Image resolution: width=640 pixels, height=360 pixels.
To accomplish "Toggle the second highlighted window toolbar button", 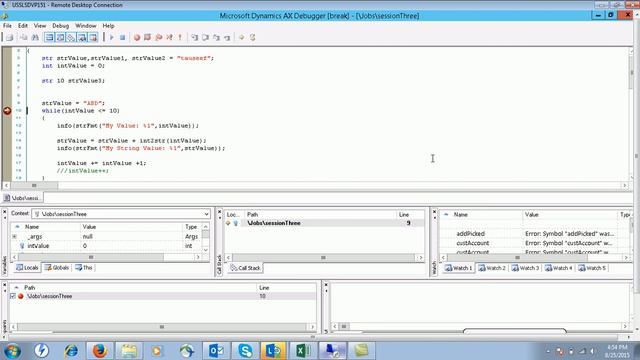I will click(x=60, y=38).
